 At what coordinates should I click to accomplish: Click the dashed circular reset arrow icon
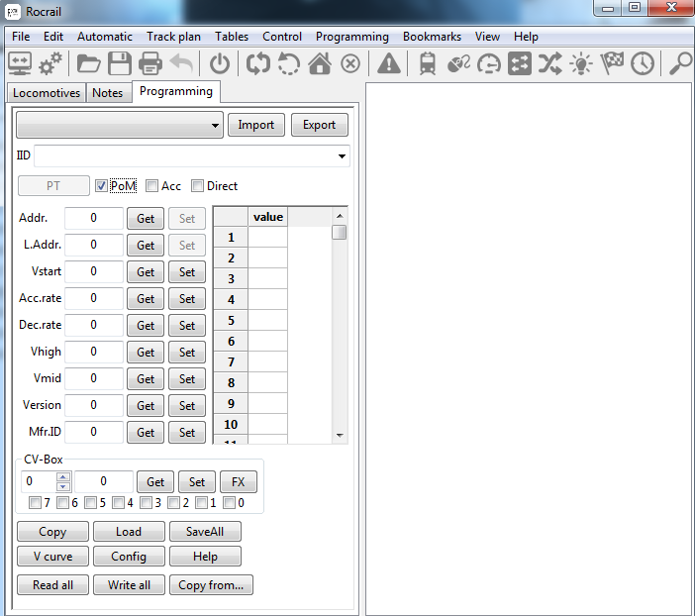coord(288,63)
